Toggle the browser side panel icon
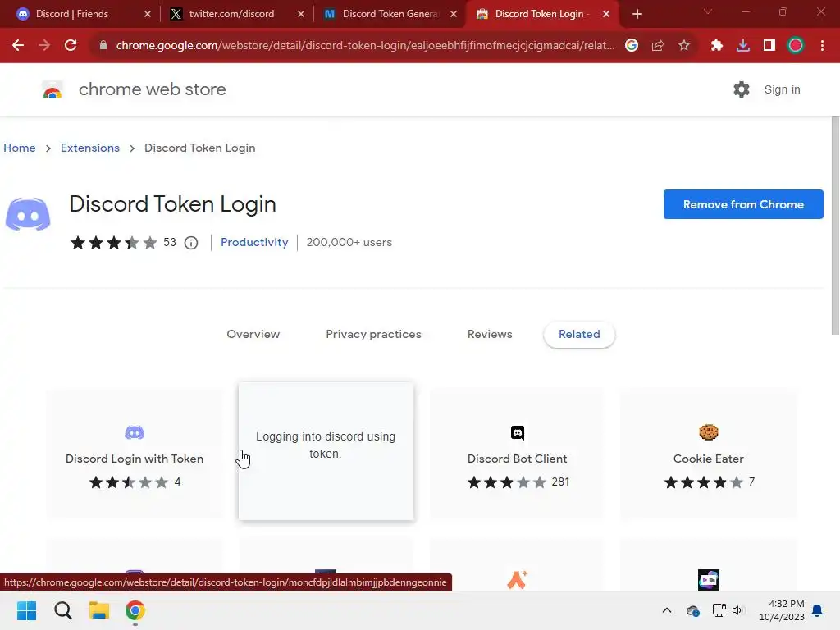This screenshot has height=630, width=840. click(769, 46)
